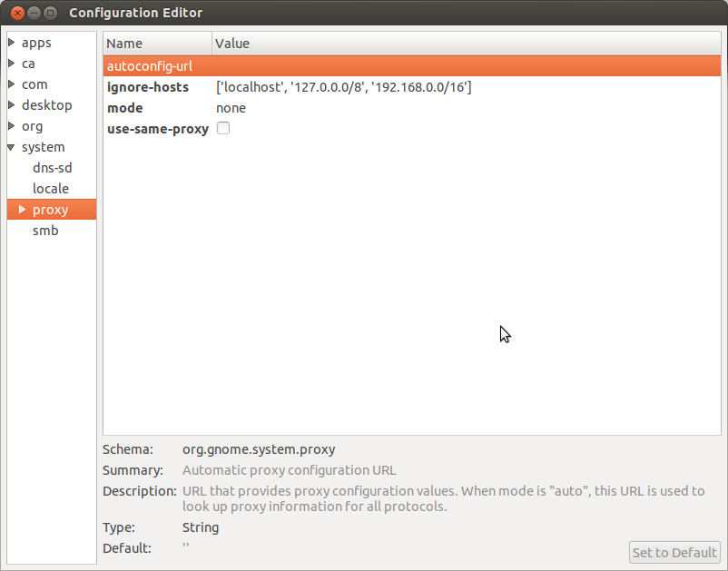
Task: Select the desktop label in tree
Action: click(47, 105)
